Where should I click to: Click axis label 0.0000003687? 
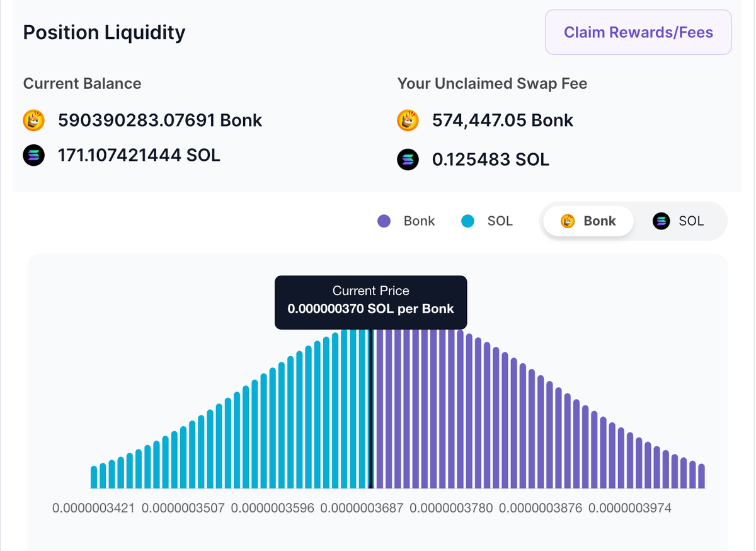pyautogui.click(x=362, y=508)
